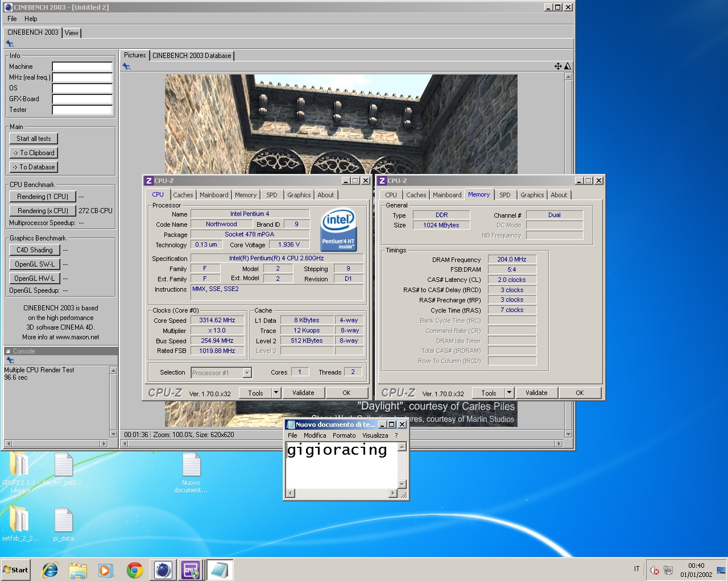This screenshot has height=582, width=728.
Task: Switch to Graphics tab in right CPU-Z
Action: pos(532,195)
